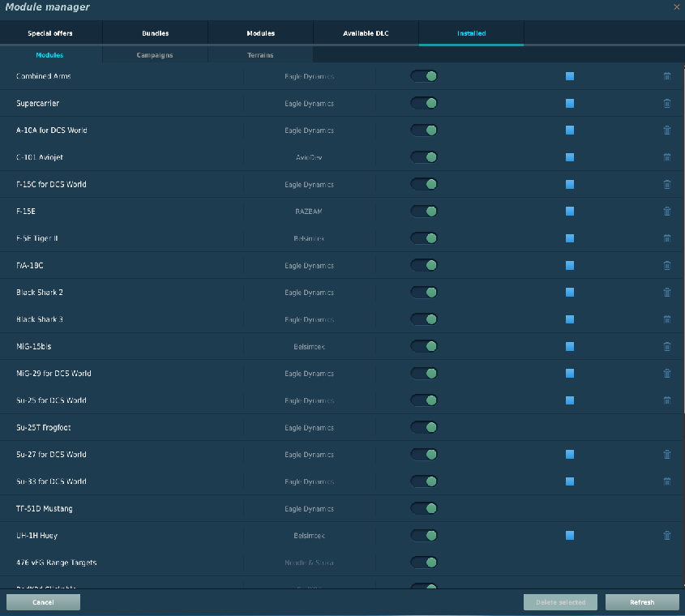Click the Refresh button
Viewport: 685px width, 616px height.
pos(642,602)
